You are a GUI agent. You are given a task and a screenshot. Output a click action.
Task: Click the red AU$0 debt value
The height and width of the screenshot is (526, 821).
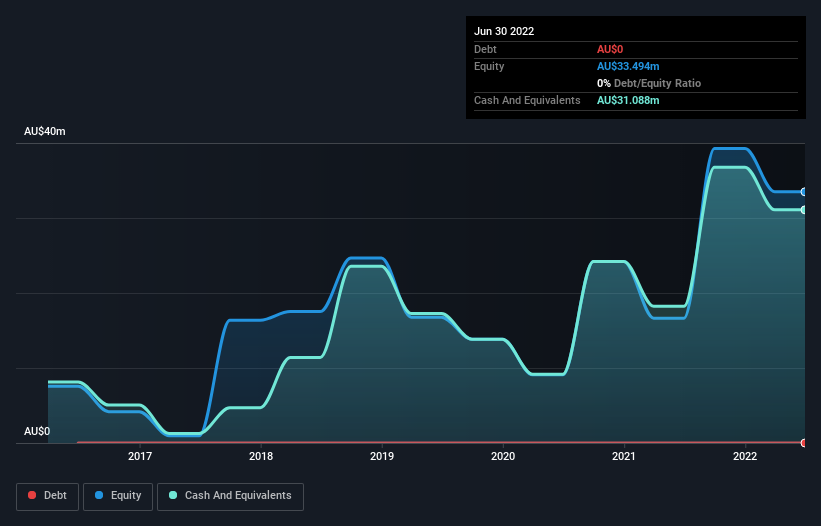610,49
